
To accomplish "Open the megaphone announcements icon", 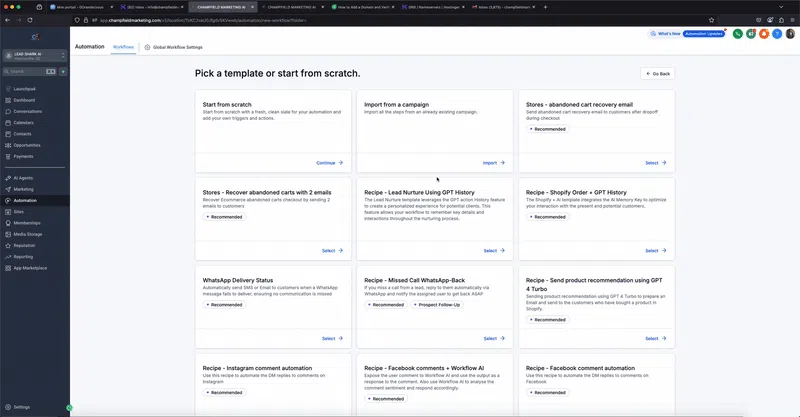I will coord(751,34).
